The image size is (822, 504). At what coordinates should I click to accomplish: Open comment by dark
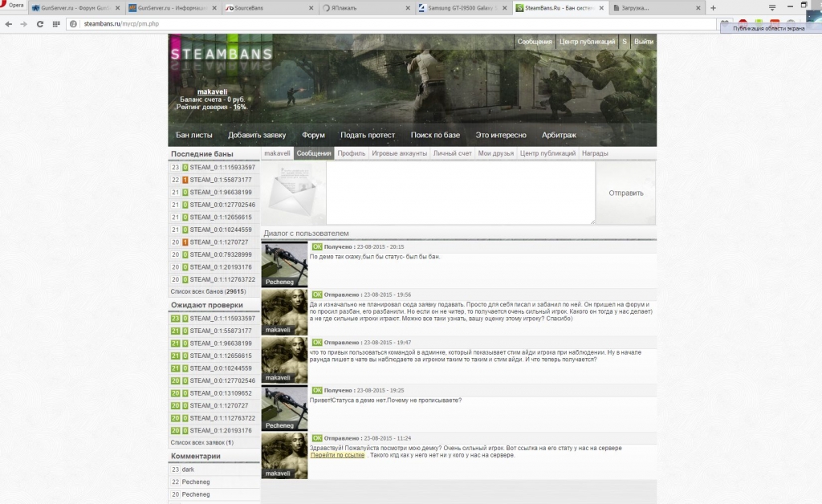(188, 470)
